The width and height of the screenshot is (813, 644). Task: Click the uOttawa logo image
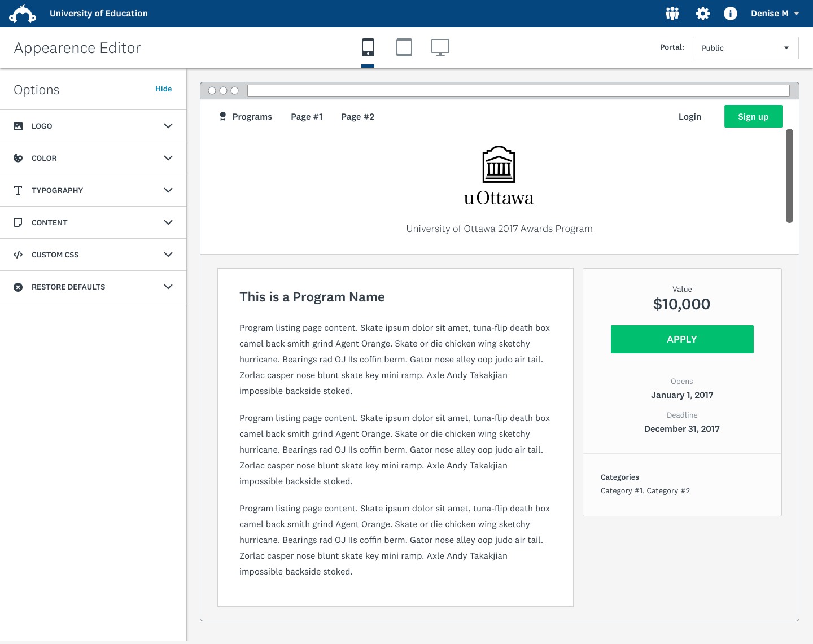[499, 176]
